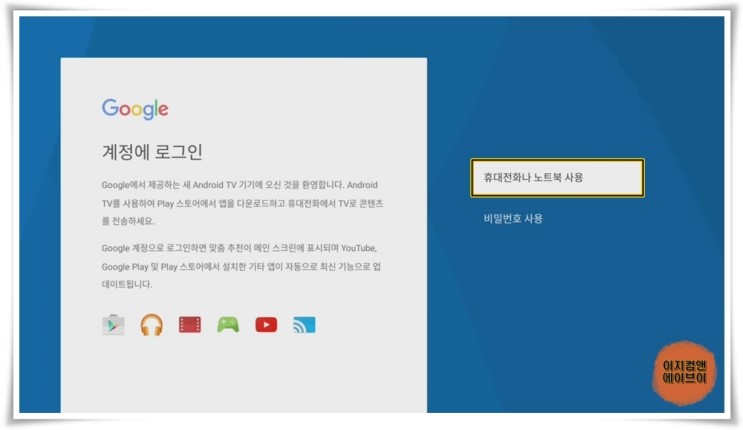Click the red film strip Play Movies icon
The image size is (743, 430).
click(x=190, y=325)
